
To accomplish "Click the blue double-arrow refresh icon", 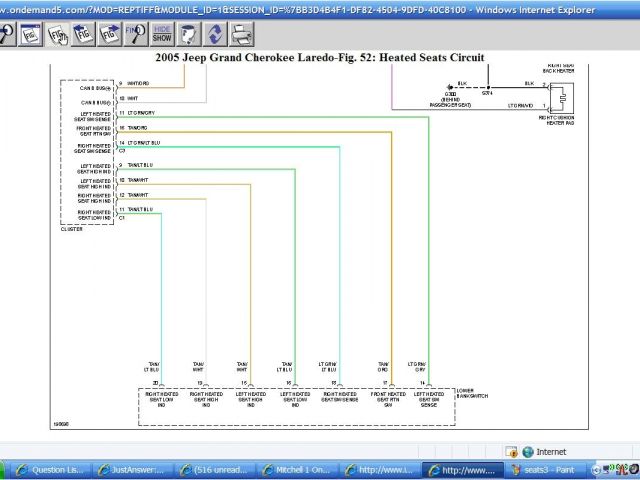I will [x=213, y=34].
